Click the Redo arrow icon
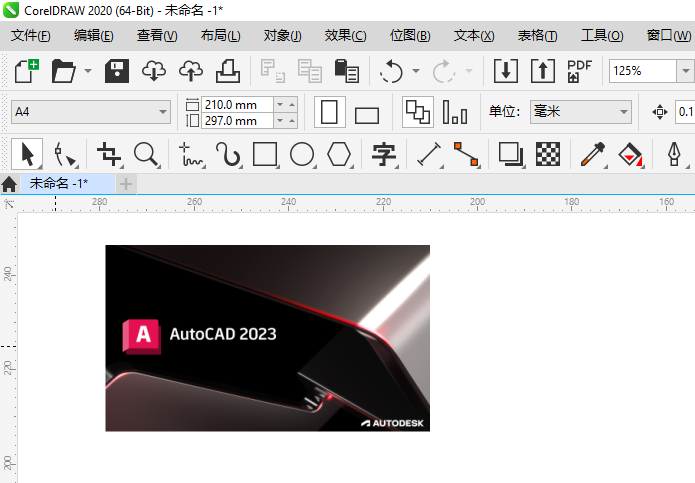 [x=444, y=71]
